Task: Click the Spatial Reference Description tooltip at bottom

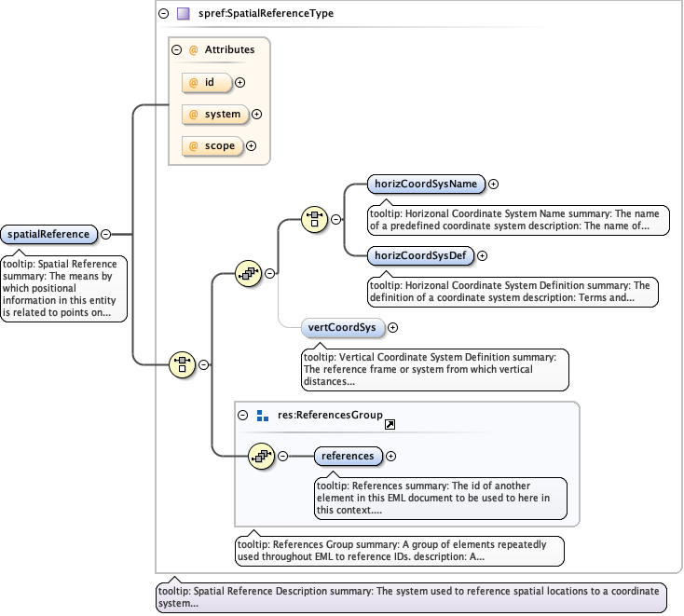Action: [410, 597]
